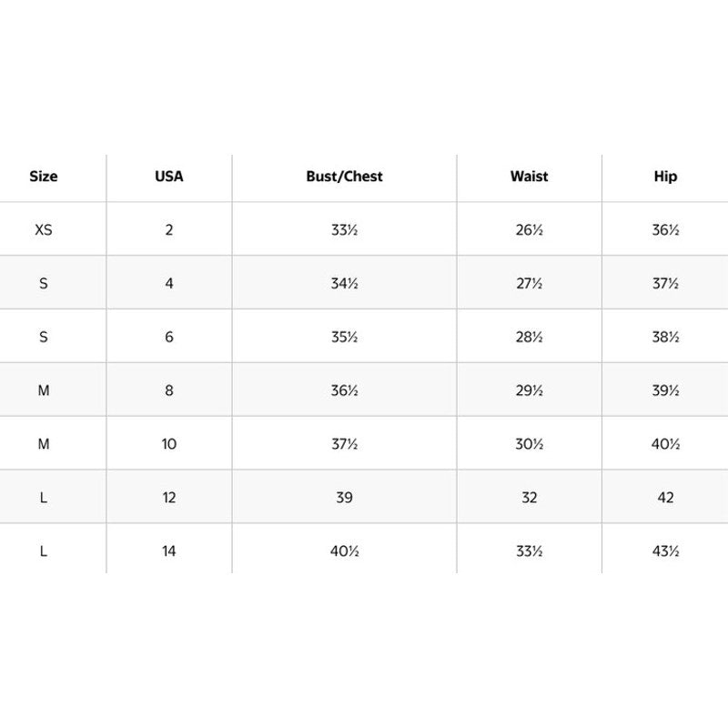
Task: Select USA size 10 cell
Action: coord(169,444)
